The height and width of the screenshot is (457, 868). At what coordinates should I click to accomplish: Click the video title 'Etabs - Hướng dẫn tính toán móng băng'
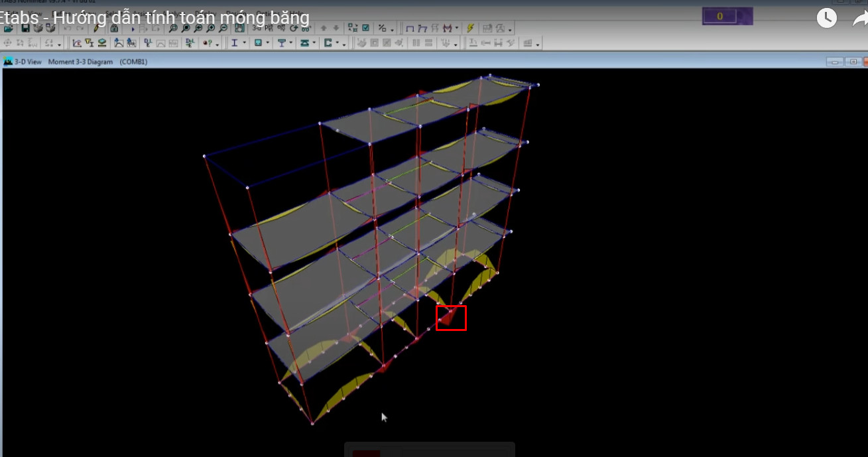pos(155,18)
